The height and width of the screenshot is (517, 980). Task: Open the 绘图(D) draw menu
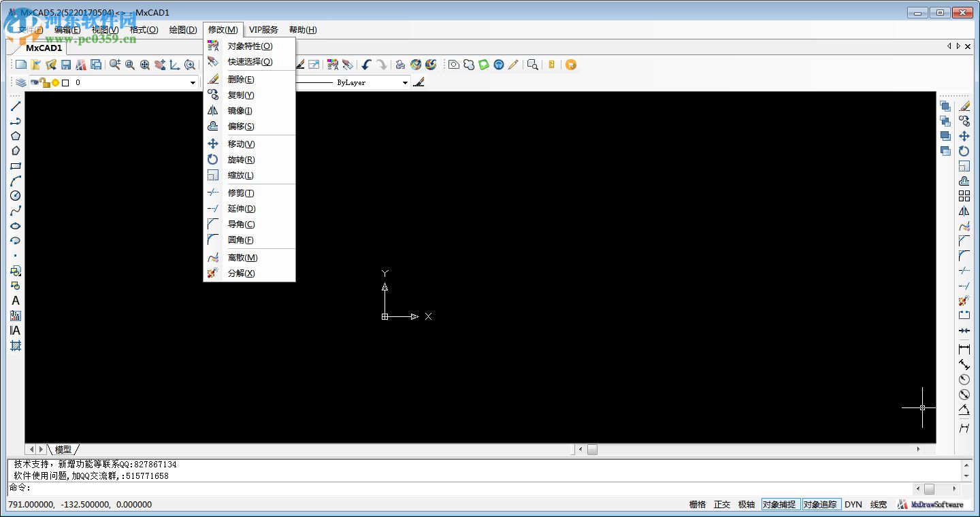[x=183, y=30]
